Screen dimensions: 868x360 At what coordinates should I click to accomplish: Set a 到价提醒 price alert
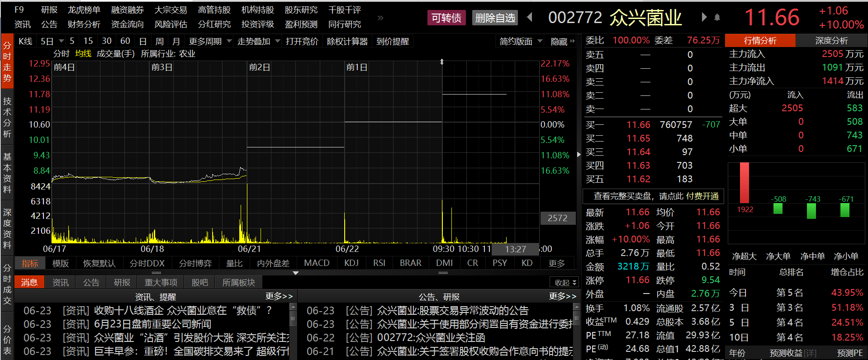(x=393, y=41)
